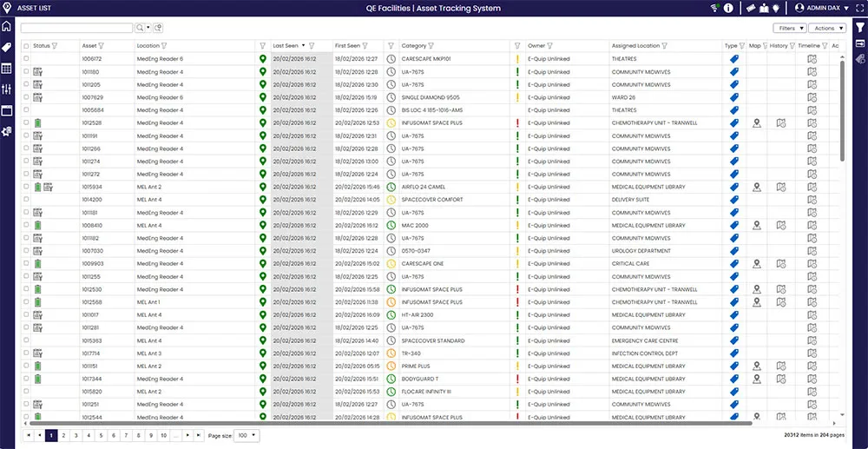Viewport: 868px width, 449px height.
Task: Open the Assigned Location column filter
Action: click(664, 46)
